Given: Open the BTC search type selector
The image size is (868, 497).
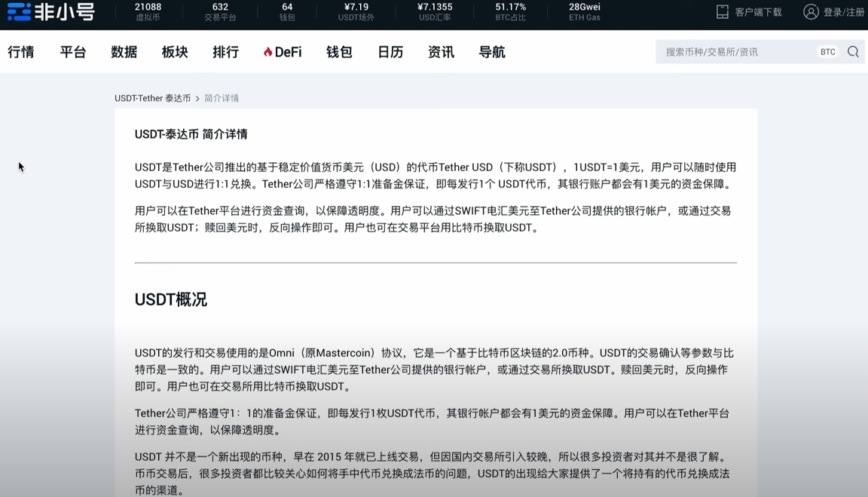Looking at the screenshot, I should (x=827, y=52).
